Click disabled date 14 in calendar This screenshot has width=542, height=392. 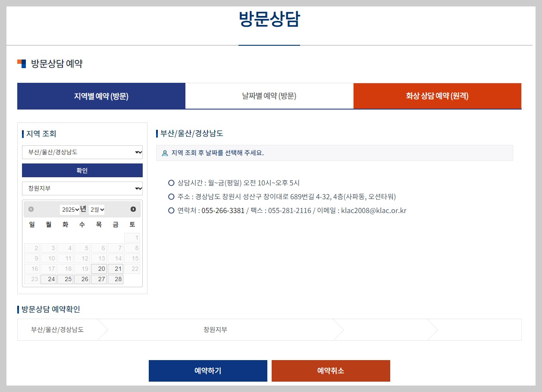[116, 259]
